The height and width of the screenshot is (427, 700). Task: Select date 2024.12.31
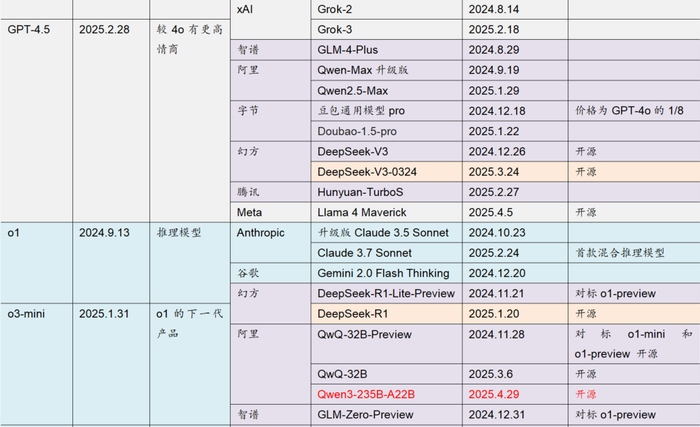497,414
